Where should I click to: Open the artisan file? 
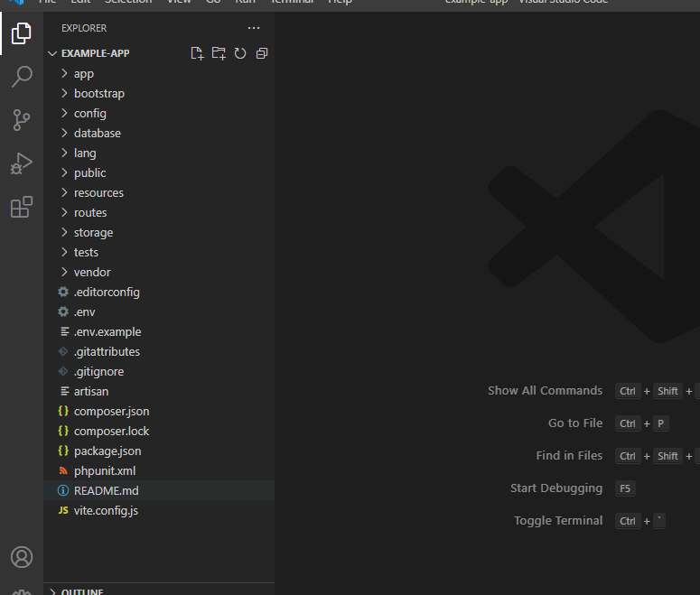[159, 392]
